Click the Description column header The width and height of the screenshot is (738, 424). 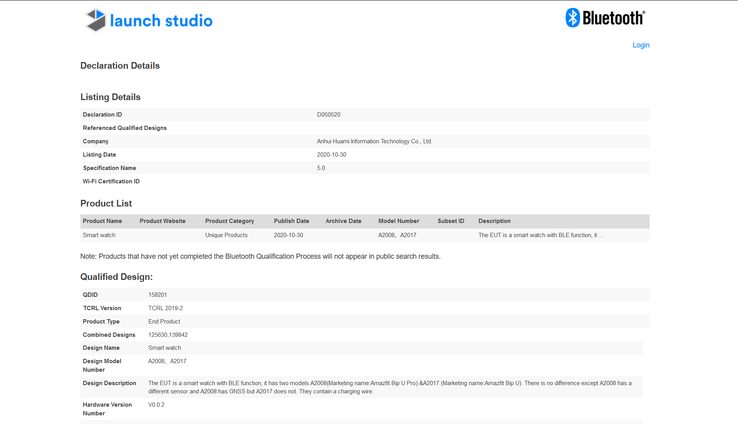(x=494, y=221)
